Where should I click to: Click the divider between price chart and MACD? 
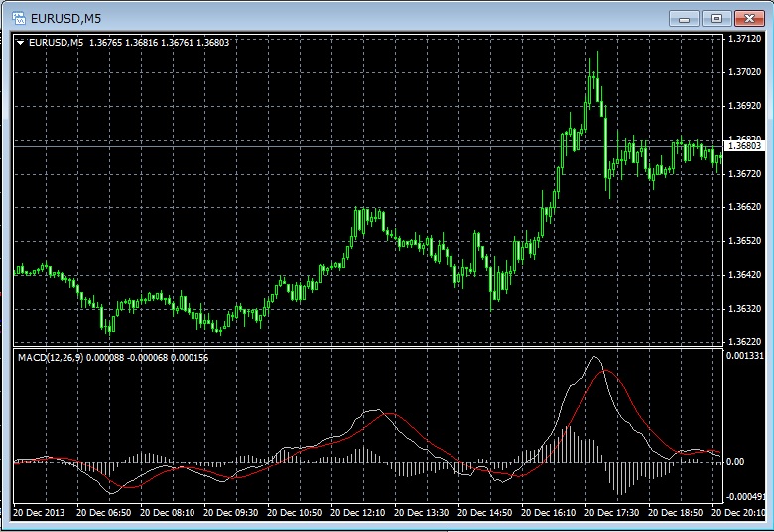coord(367,347)
